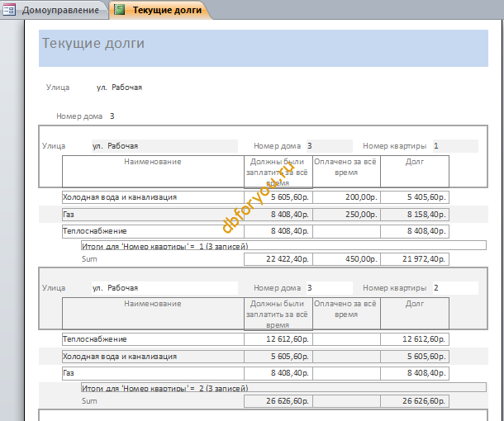
Task: Click the 5 405,60р. debt value
Action: [x=415, y=197]
